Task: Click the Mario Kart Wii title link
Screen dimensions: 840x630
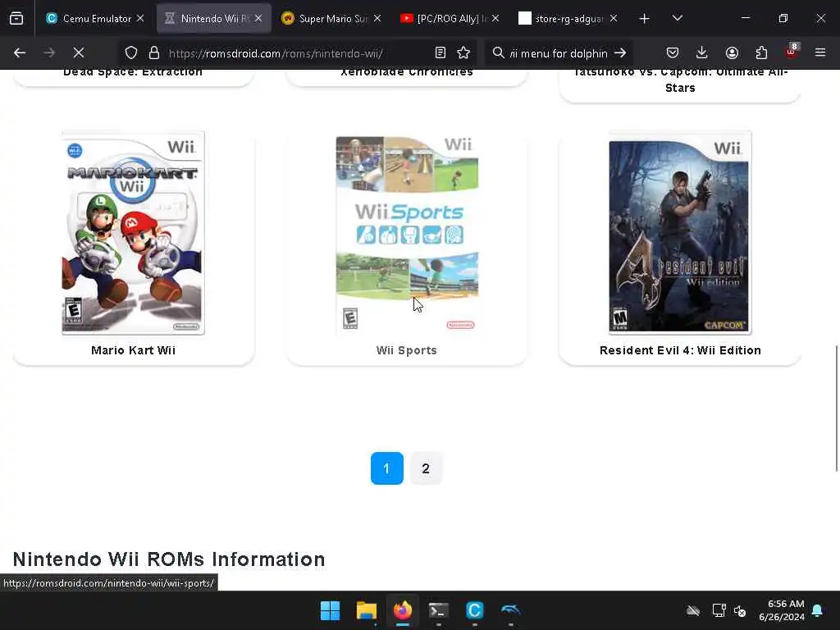Action: (134, 350)
